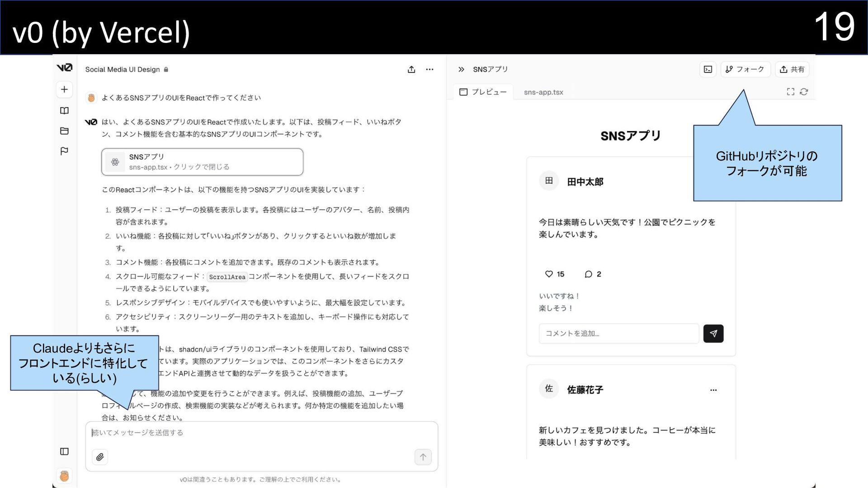Screen dimensions: 868x488
Task: Open the book library icon in the sidebar
Action: tap(64, 111)
